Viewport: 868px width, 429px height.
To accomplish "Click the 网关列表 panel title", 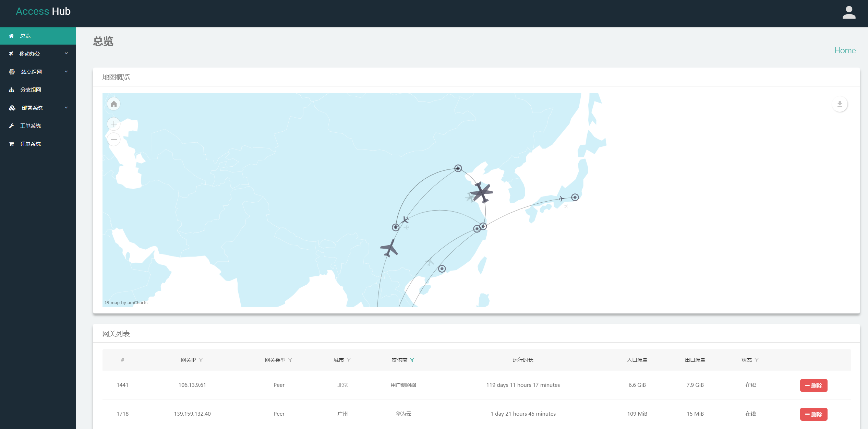I will coord(116,334).
